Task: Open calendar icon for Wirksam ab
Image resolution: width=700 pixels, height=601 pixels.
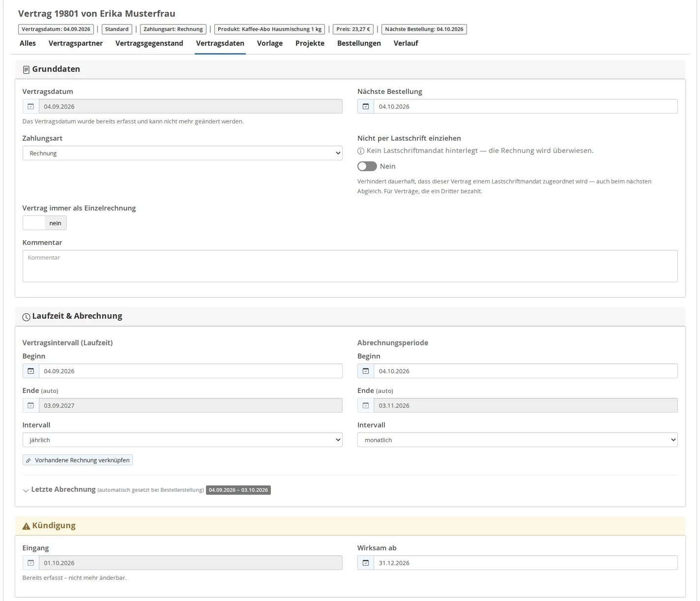Action: pos(366,563)
